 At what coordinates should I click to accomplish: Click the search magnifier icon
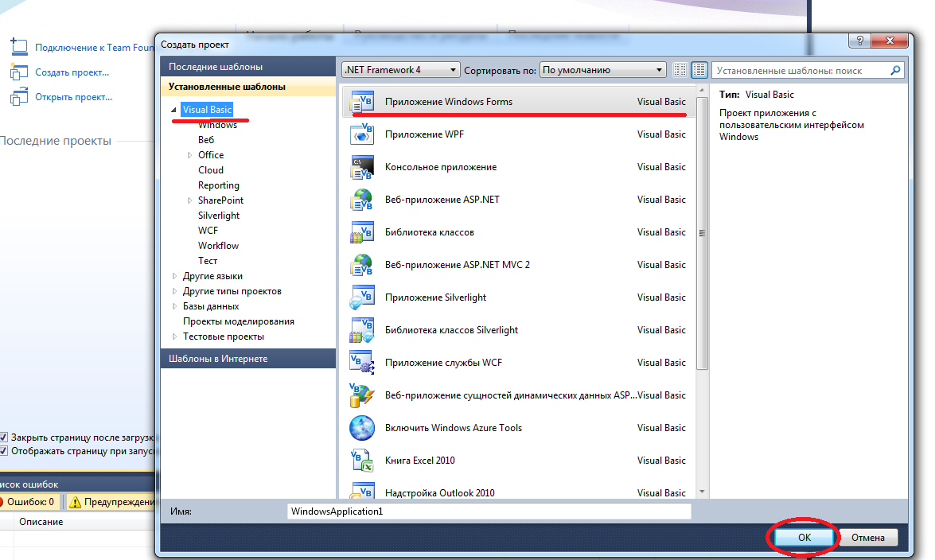tap(895, 70)
